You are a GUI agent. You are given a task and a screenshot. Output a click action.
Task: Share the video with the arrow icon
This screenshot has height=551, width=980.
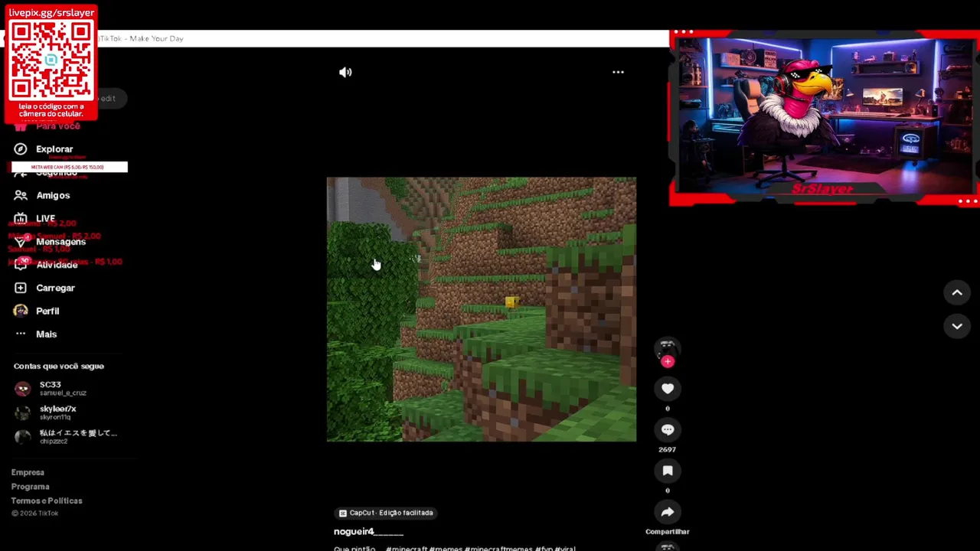click(x=668, y=512)
